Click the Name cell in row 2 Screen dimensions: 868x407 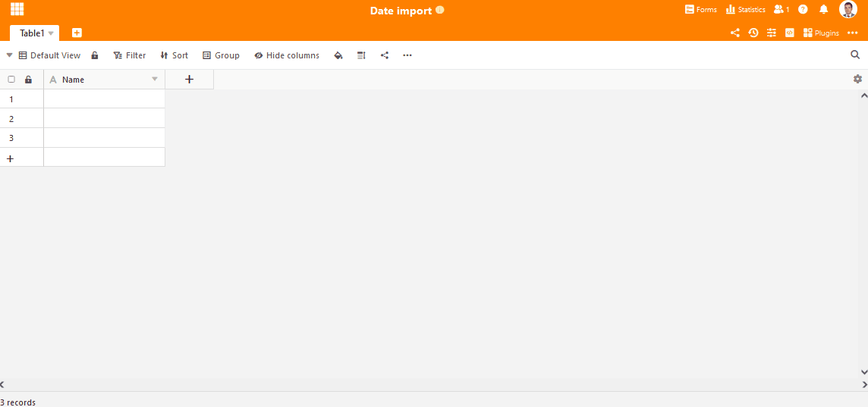(x=104, y=118)
